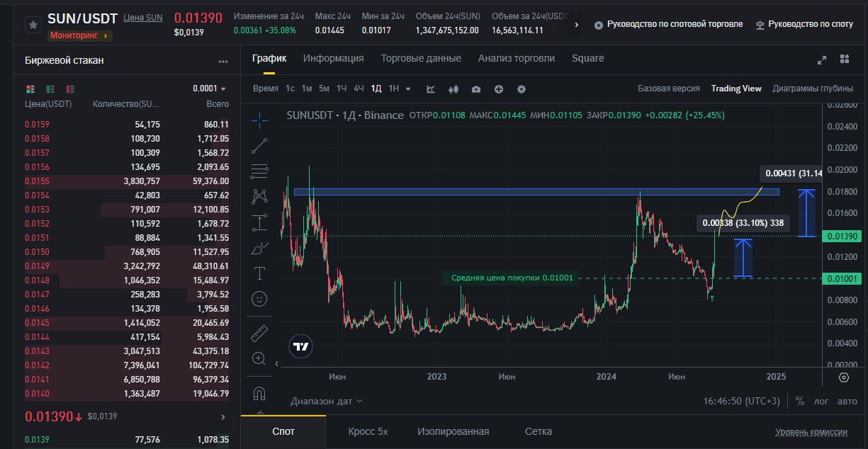Expand the Мониторинг tag

click(80, 35)
